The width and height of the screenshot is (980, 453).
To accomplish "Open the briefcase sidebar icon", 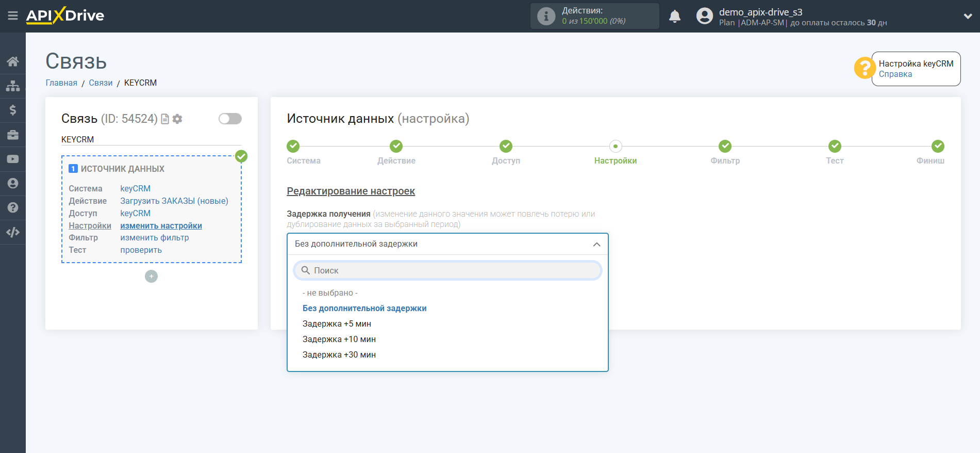I will click(x=13, y=135).
